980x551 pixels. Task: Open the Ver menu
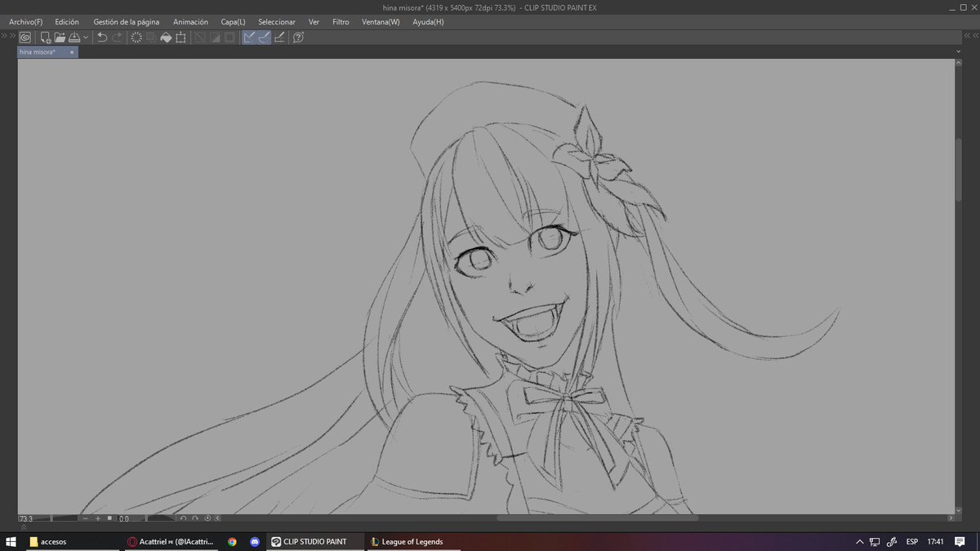[314, 22]
